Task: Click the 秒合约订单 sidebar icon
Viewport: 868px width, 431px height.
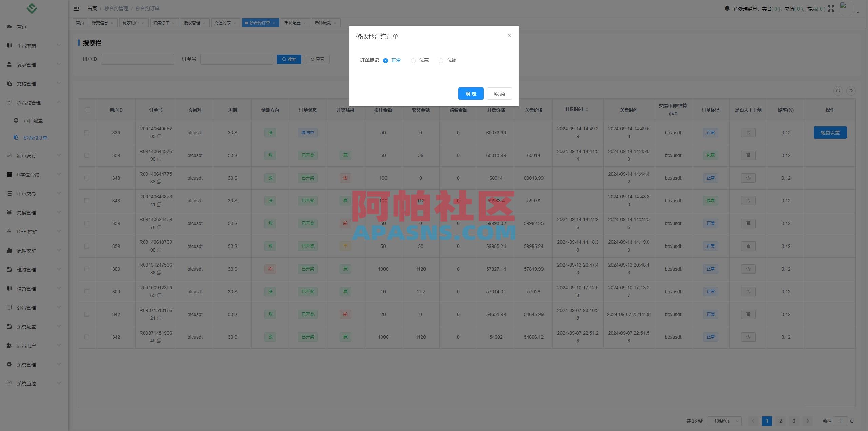Action: click(x=16, y=137)
